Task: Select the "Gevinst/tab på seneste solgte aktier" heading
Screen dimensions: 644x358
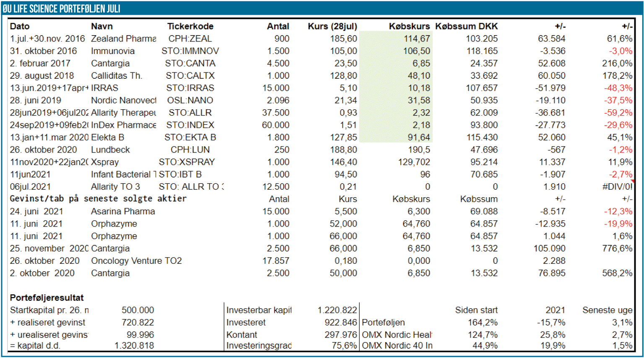Action: (98, 199)
